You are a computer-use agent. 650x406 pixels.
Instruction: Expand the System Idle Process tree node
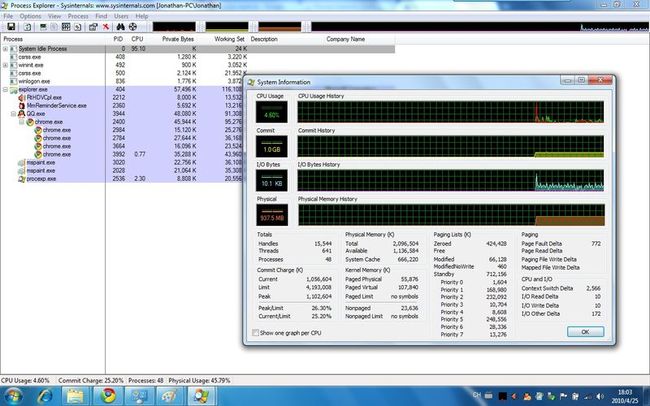point(5,49)
